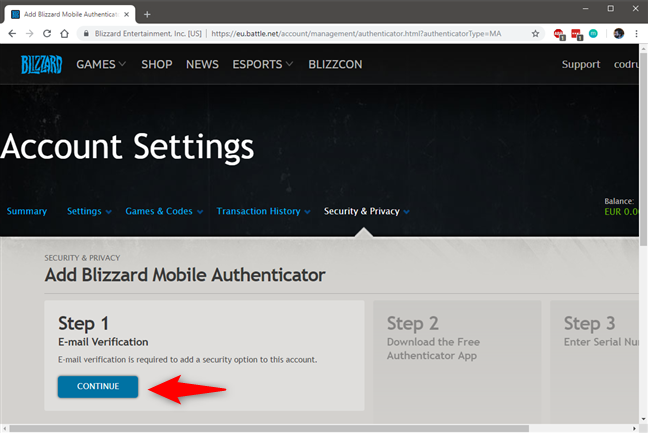Expand the Games & Codes dropdown

pos(164,211)
